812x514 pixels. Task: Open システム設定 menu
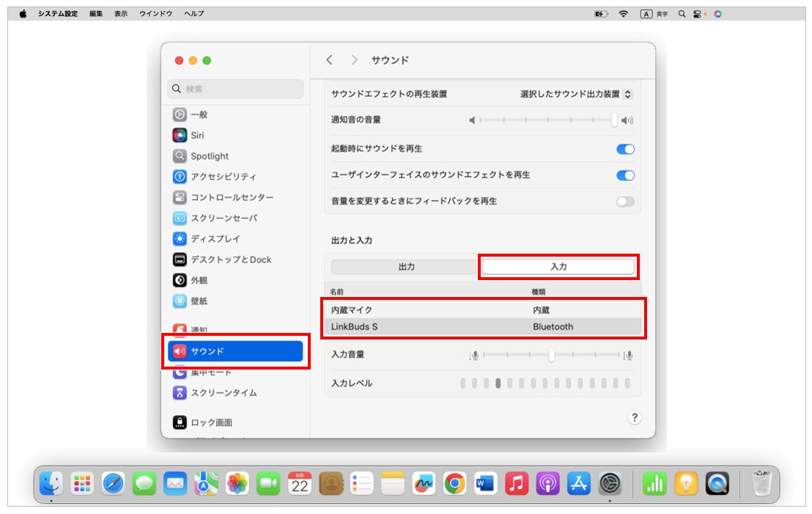point(57,14)
